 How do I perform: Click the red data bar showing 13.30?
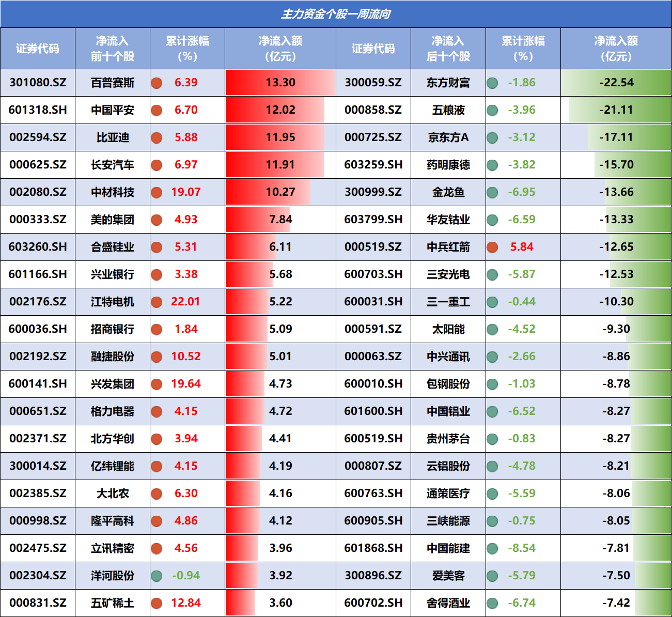tap(280, 83)
